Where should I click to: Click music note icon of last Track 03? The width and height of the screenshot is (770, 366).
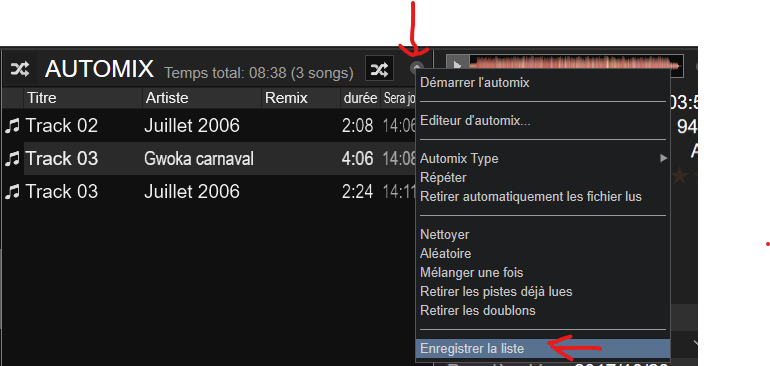coord(12,191)
